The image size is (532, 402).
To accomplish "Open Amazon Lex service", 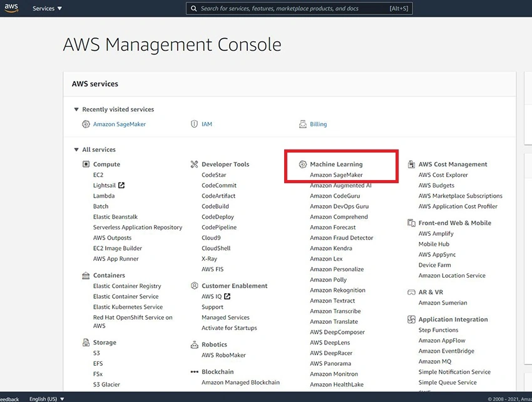I will (x=326, y=259).
